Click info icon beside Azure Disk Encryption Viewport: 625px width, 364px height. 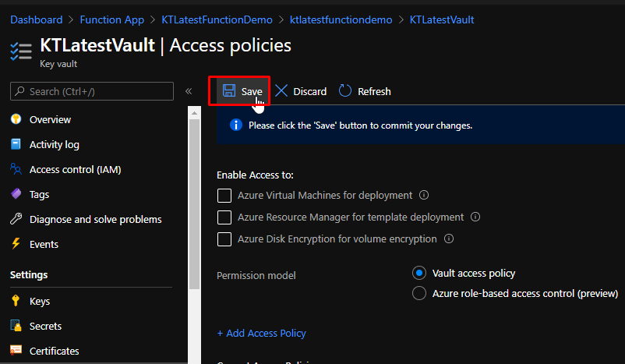(449, 239)
